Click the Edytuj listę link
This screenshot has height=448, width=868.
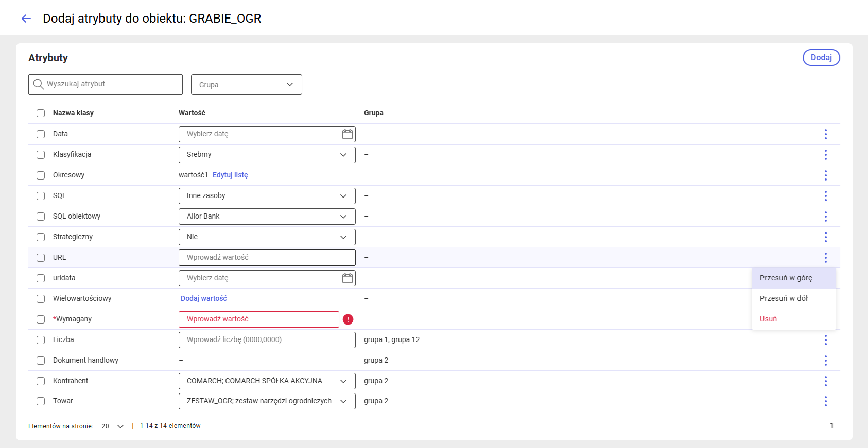(x=230, y=175)
